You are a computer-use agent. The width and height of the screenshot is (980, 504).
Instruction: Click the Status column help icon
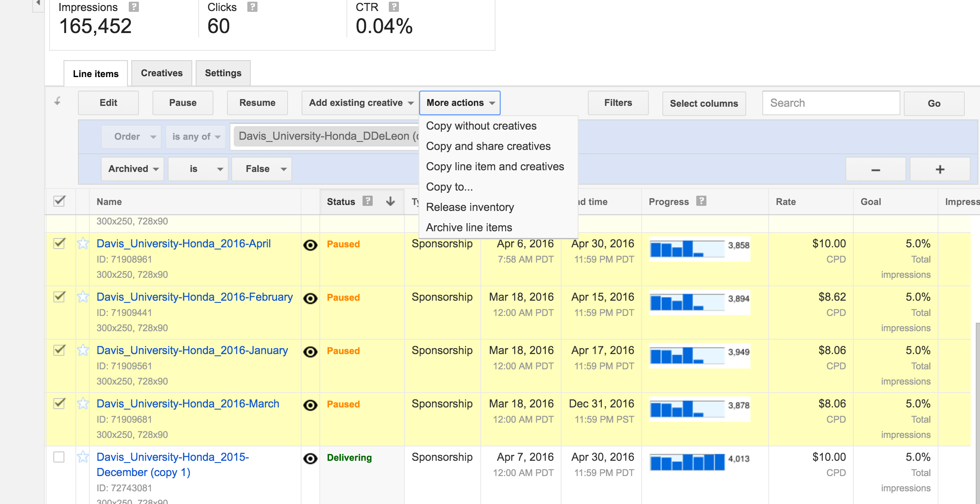coord(368,201)
